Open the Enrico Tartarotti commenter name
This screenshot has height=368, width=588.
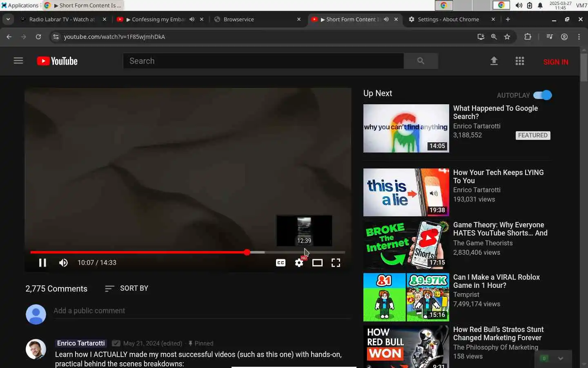coord(81,343)
